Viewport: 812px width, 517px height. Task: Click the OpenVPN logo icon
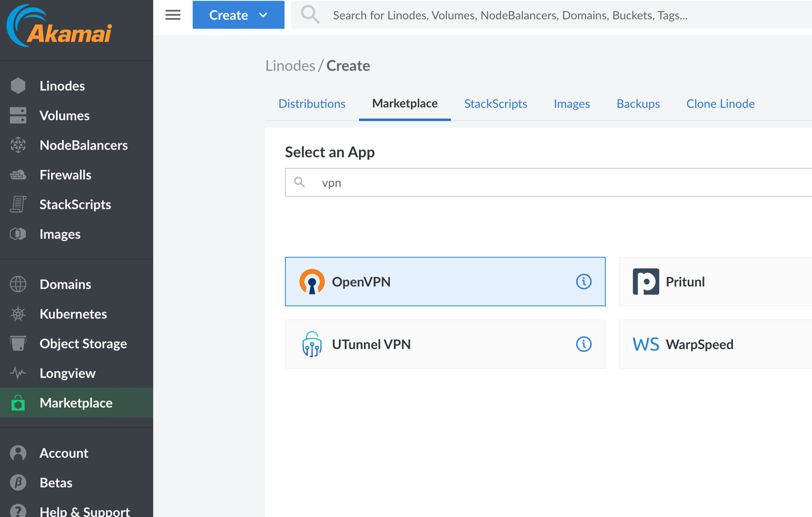312,282
